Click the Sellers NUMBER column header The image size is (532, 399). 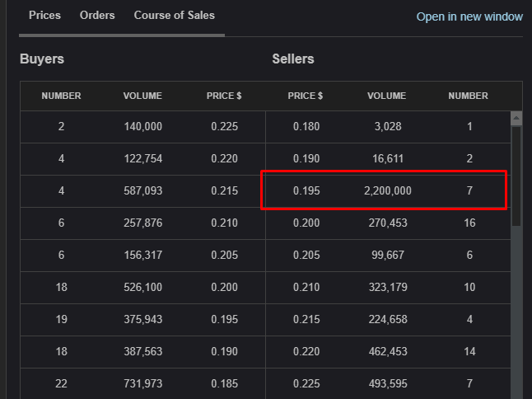pyautogui.click(x=468, y=96)
